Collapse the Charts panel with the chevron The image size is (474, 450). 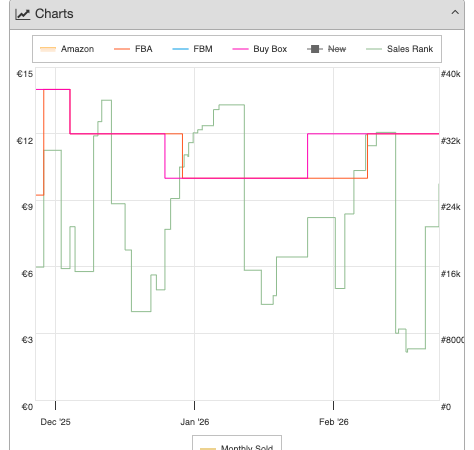pos(455,13)
